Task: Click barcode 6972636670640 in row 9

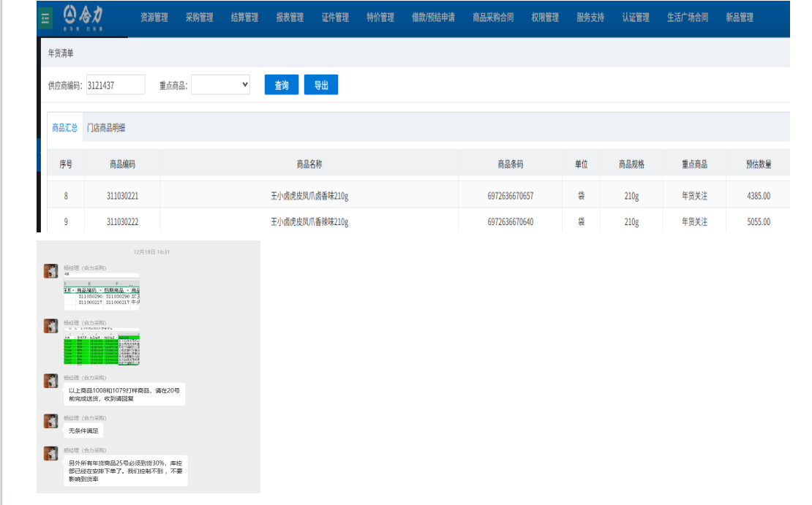Action: point(510,221)
